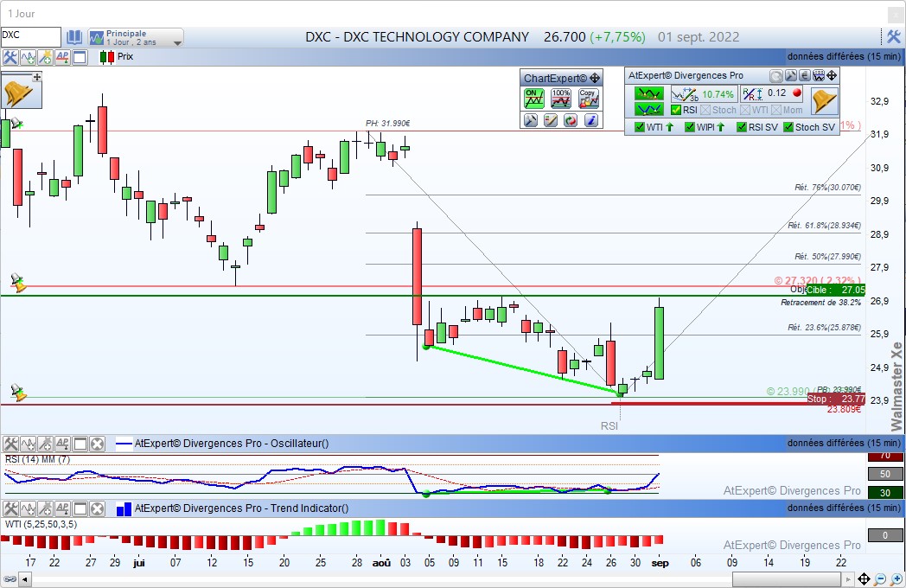Open the tools icon at the top right
Image resolution: width=906 pixels, height=588 pixels.
coord(893,37)
